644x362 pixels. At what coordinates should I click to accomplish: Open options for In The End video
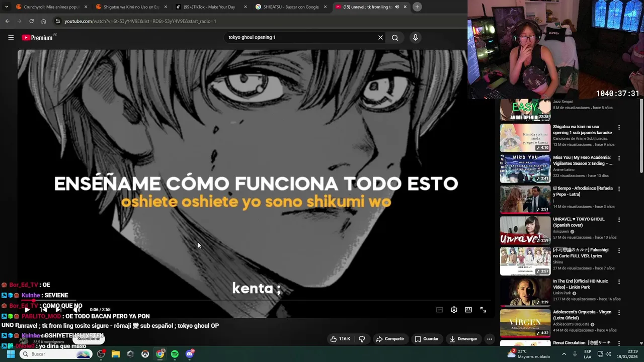click(x=619, y=282)
